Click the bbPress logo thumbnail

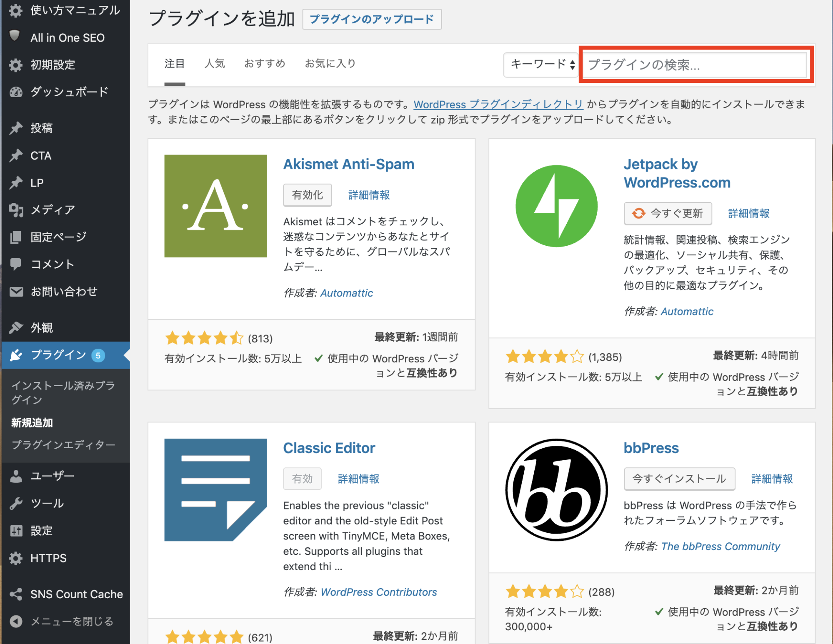pyautogui.click(x=556, y=490)
